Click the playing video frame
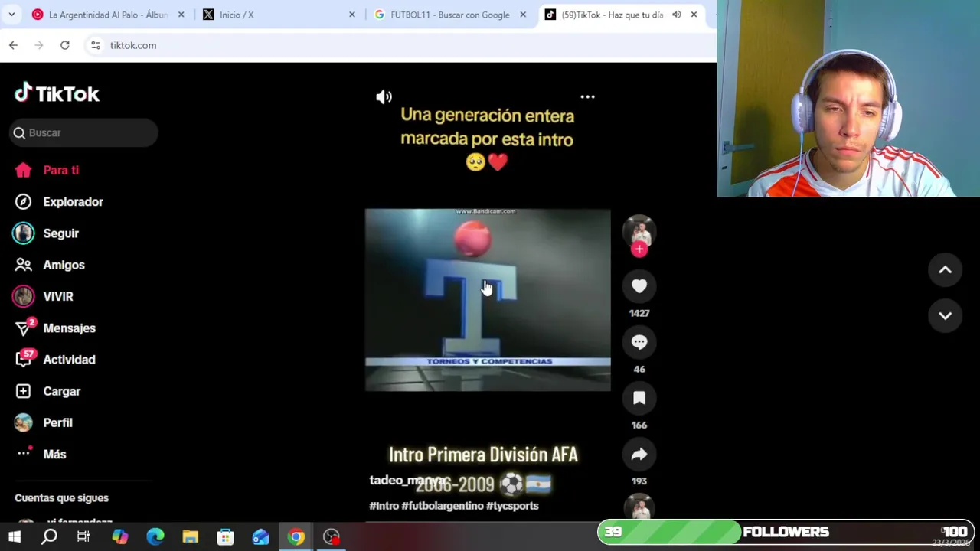The image size is (980, 551). (488, 299)
